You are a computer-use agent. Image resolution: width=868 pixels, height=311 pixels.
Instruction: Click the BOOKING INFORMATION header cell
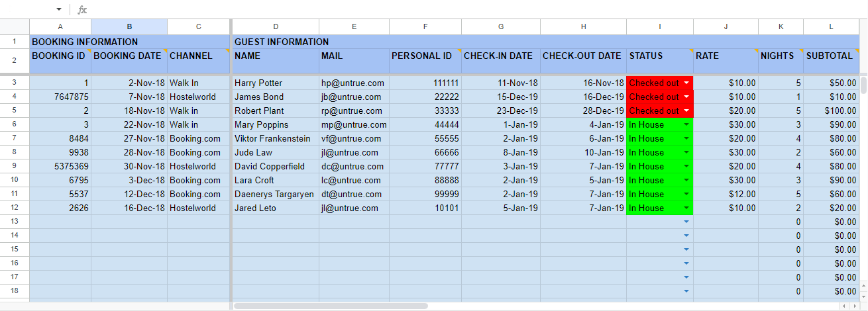coord(129,42)
